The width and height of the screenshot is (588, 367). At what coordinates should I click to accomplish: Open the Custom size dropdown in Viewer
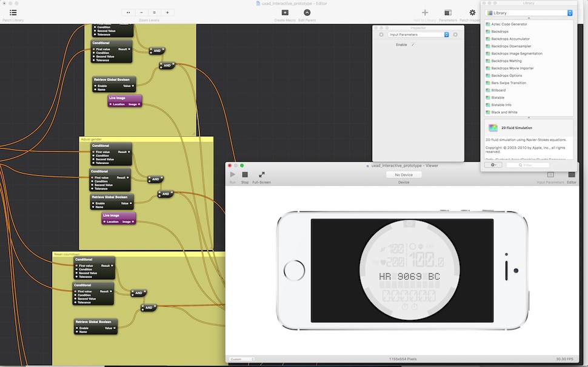pos(242,359)
